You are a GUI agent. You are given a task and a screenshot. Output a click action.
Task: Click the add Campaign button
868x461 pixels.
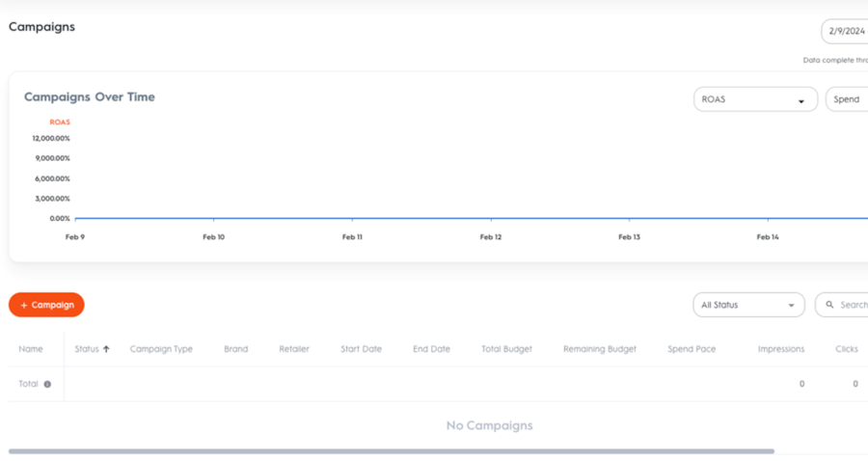click(46, 305)
